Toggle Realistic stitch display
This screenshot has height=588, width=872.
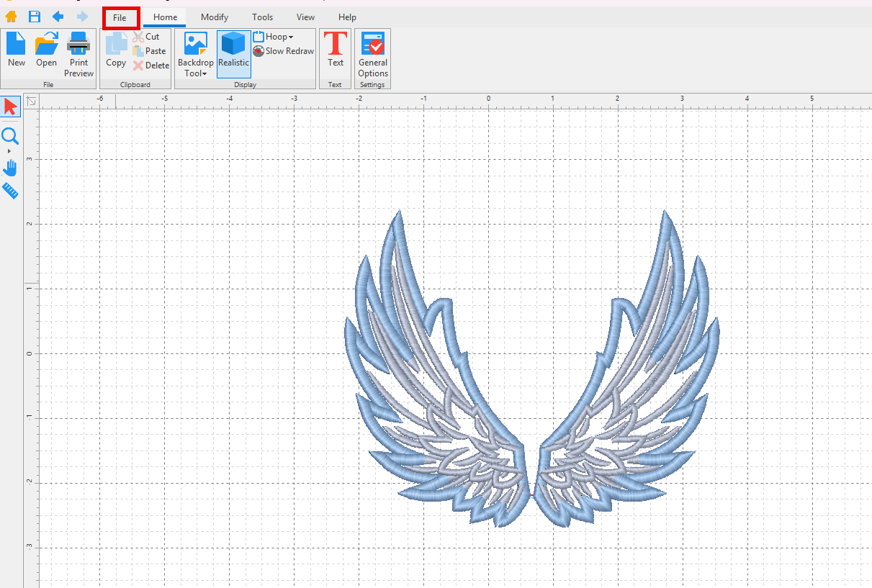pos(234,54)
